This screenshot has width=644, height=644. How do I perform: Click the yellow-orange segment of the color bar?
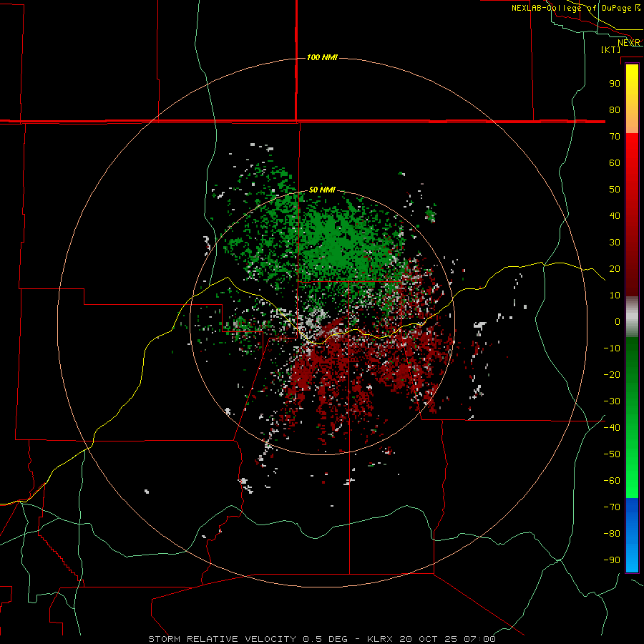(632, 99)
